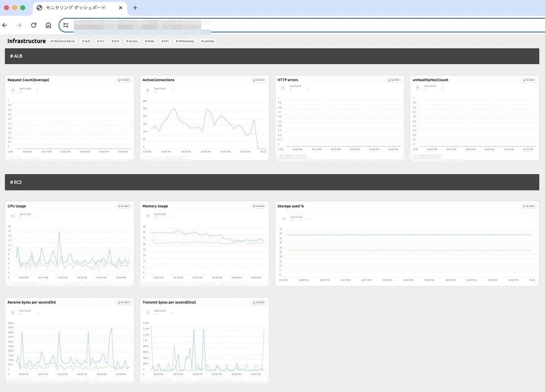545x392 pixels.
Task: Go back using browser back arrow
Action: click(5, 25)
